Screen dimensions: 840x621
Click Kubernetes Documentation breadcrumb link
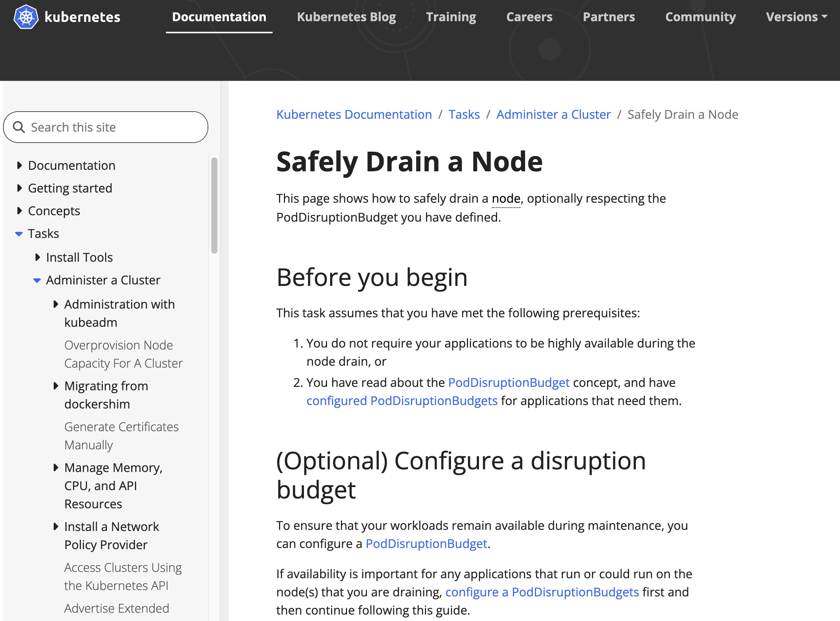tap(354, 114)
